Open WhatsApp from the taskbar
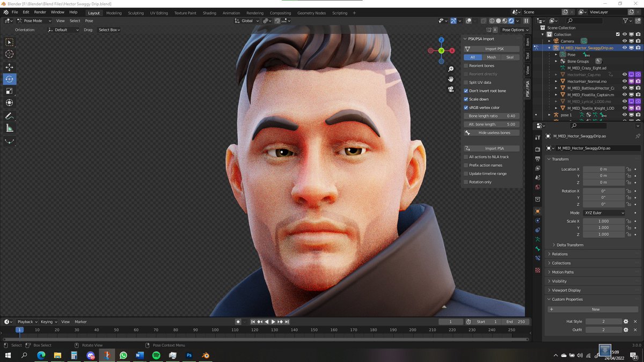644x362 pixels. pos(123,355)
